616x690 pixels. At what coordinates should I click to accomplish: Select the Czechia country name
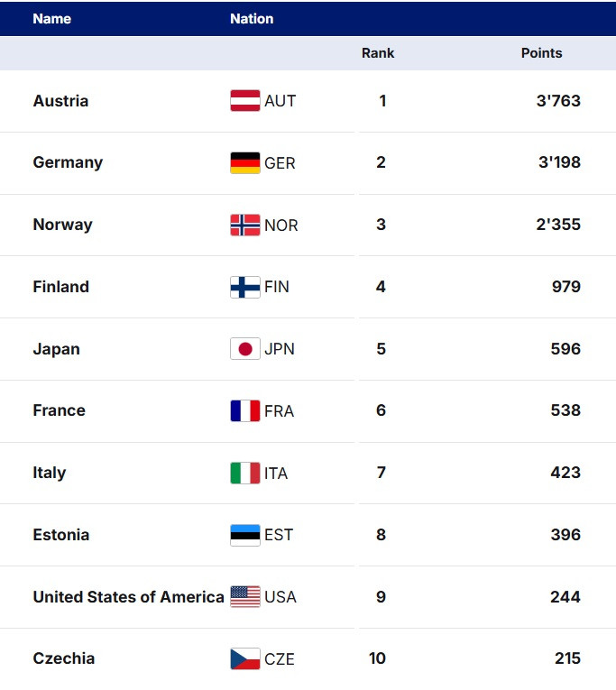(x=63, y=658)
